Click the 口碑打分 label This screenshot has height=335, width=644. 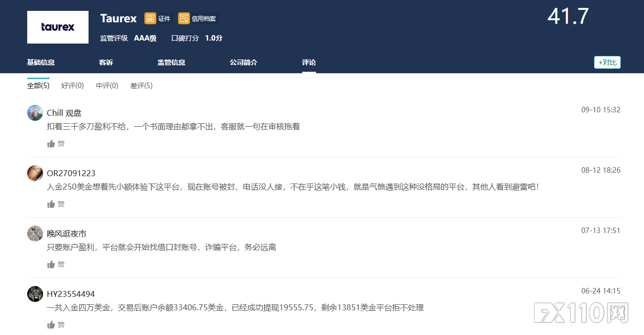[x=185, y=38]
